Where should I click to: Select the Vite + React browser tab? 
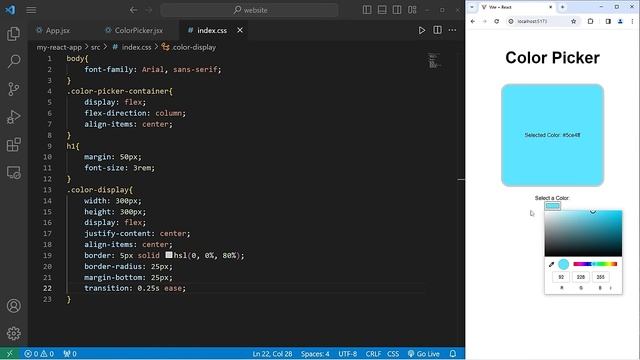pos(516,7)
